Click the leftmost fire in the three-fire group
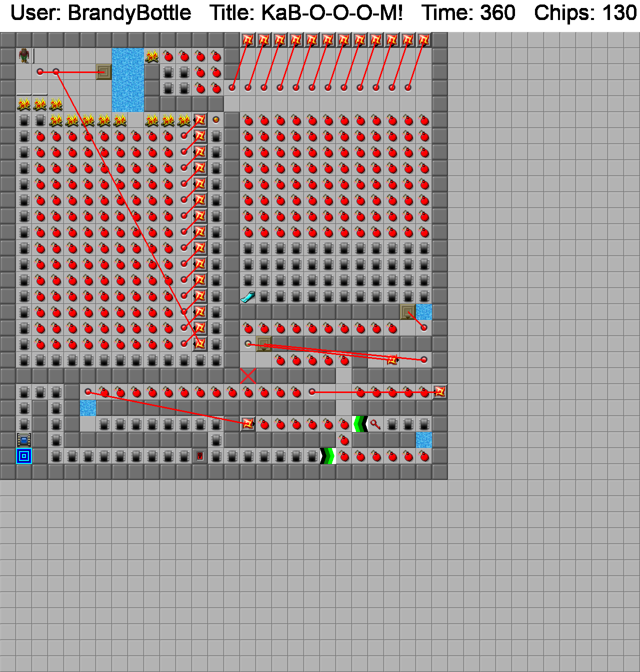640x672 pixels. tap(24, 104)
